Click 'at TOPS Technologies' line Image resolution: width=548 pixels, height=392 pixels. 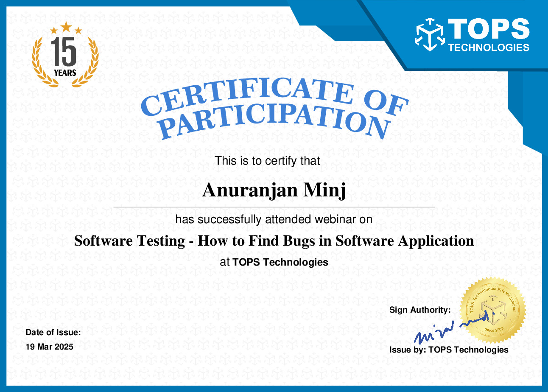(274, 262)
